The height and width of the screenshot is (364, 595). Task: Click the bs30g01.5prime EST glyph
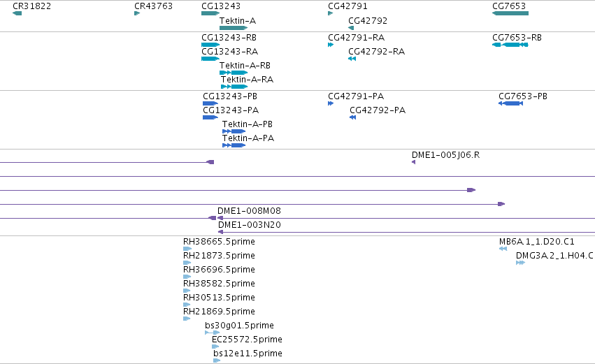pos(212,333)
